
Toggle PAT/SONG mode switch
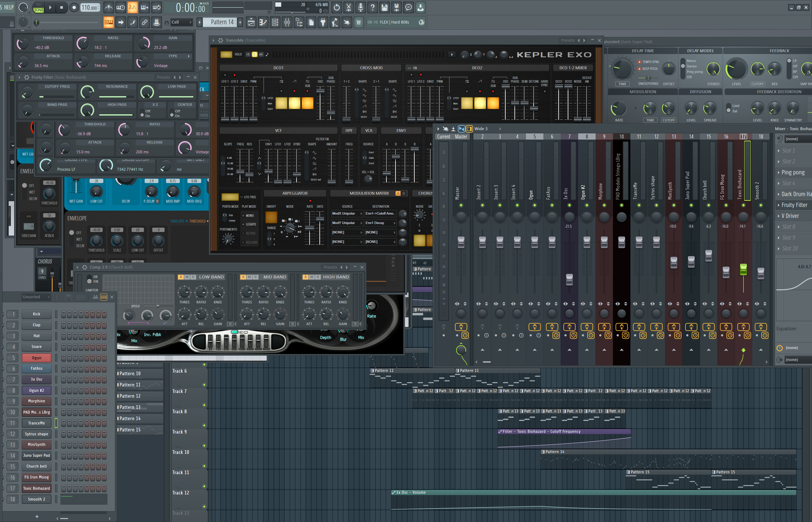38,8
